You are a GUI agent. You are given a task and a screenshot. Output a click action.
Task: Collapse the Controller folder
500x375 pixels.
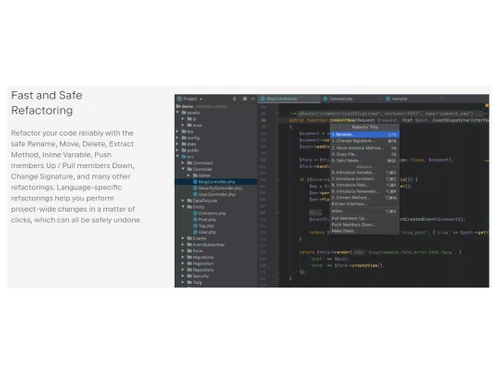tap(183, 169)
